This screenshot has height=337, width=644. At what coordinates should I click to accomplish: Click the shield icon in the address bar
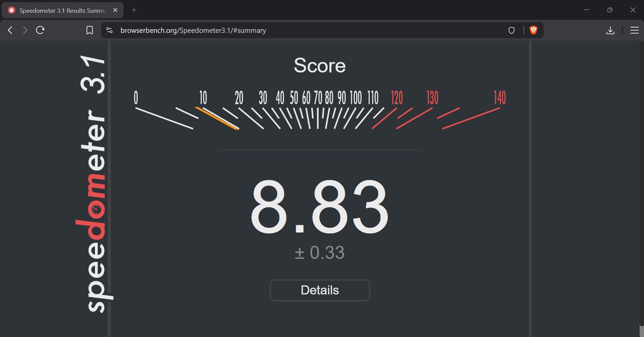coord(511,31)
